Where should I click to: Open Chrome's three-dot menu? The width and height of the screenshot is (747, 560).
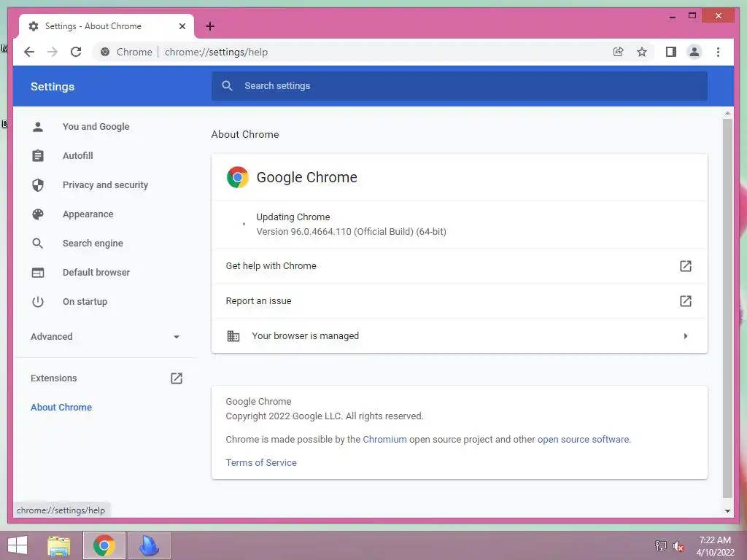click(718, 52)
